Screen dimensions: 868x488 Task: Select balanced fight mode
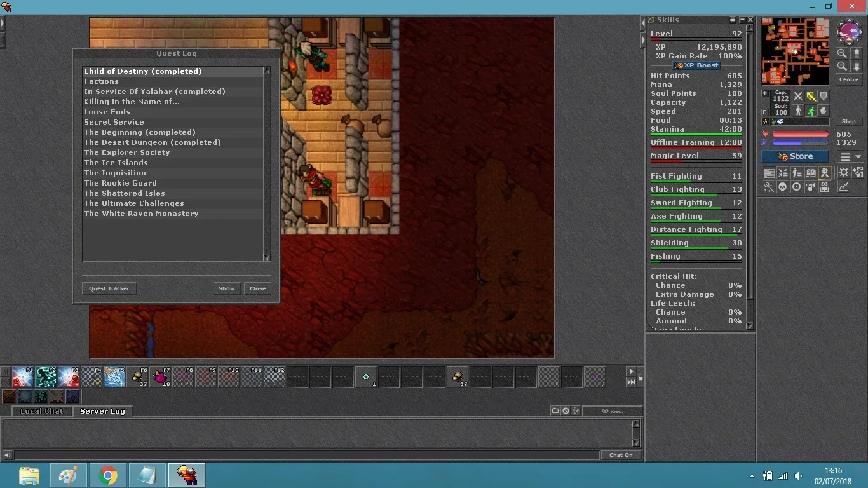811,96
